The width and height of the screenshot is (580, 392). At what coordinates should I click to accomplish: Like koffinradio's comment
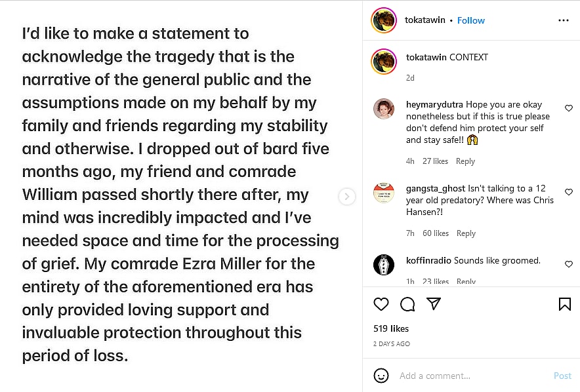click(569, 264)
